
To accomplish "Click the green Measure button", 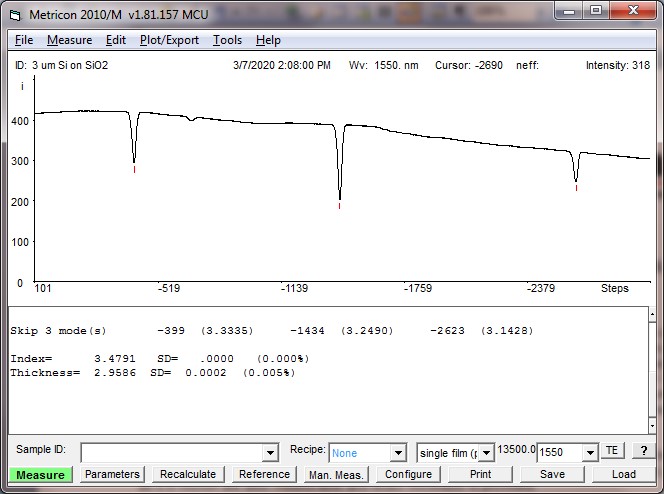I will point(41,475).
